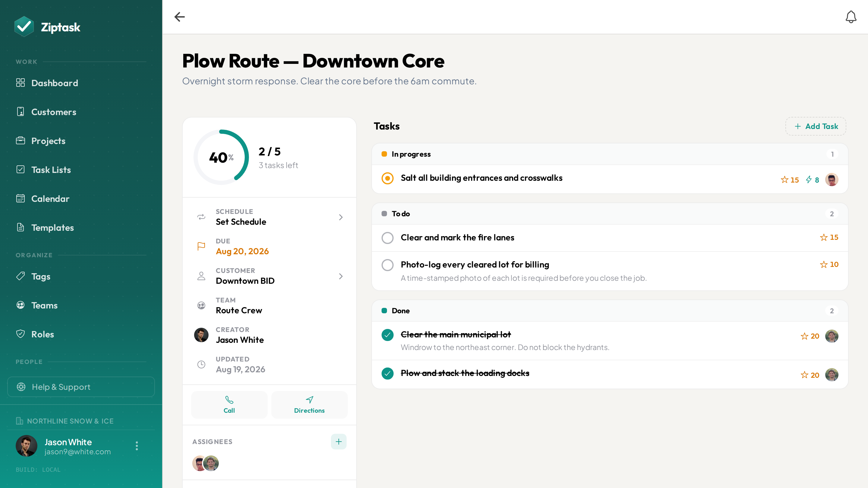Add an assignee with the plus icon
This screenshot has height=488, width=868.
coord(339,442)
